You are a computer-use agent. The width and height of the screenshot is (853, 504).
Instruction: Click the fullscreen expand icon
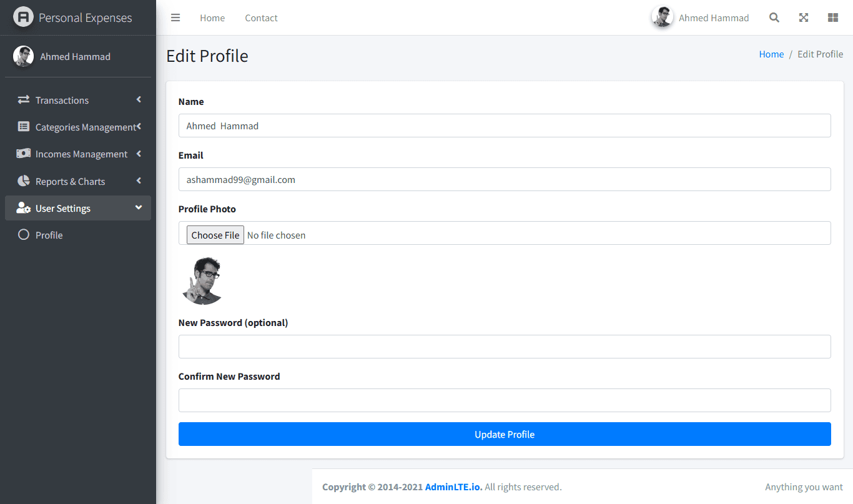pyautogui.click(x=804, y=17)
